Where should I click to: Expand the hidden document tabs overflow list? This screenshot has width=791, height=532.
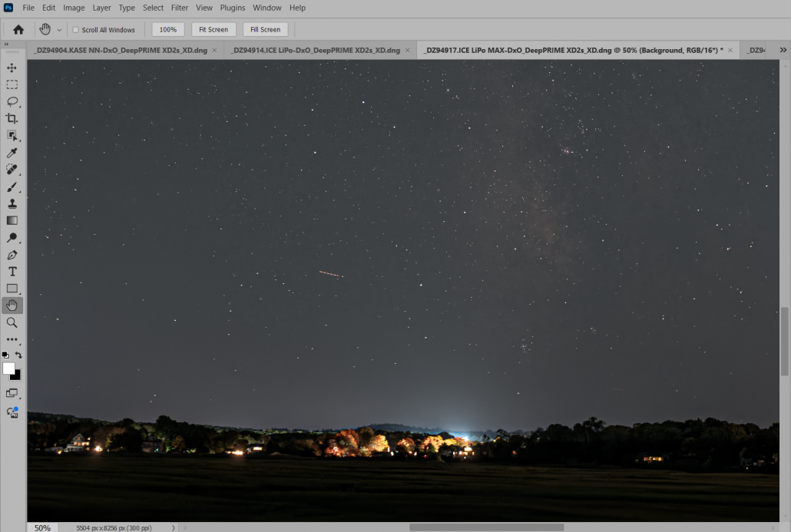click(x=783, y=50)
